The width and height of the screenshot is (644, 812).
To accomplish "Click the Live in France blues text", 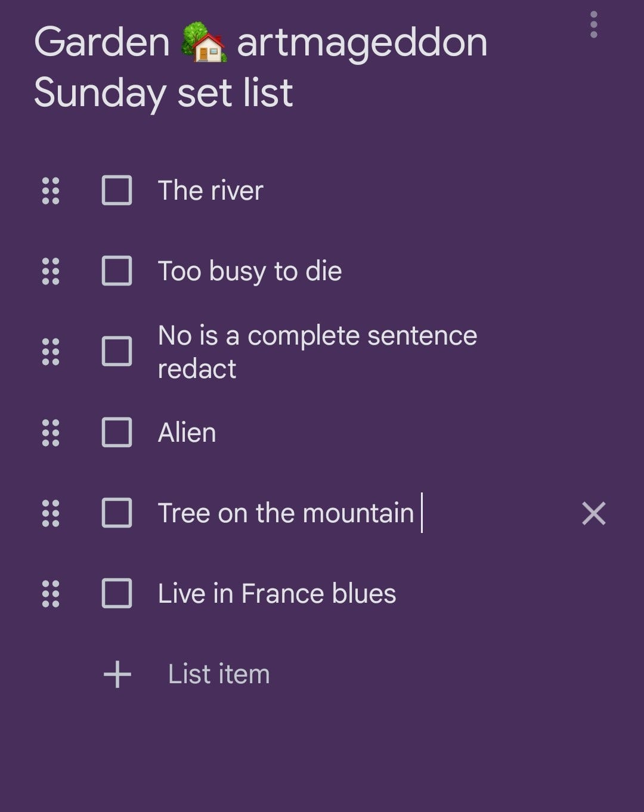I will (x=277, y=594).
